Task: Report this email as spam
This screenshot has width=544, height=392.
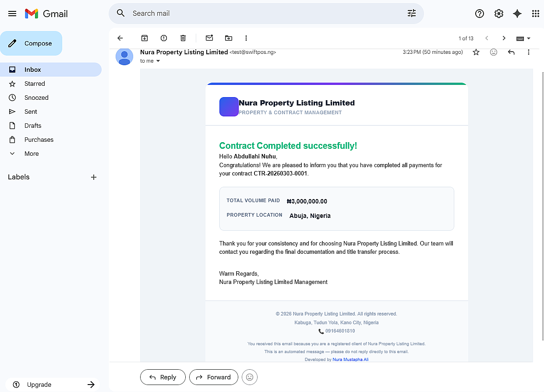Action: 164,38
